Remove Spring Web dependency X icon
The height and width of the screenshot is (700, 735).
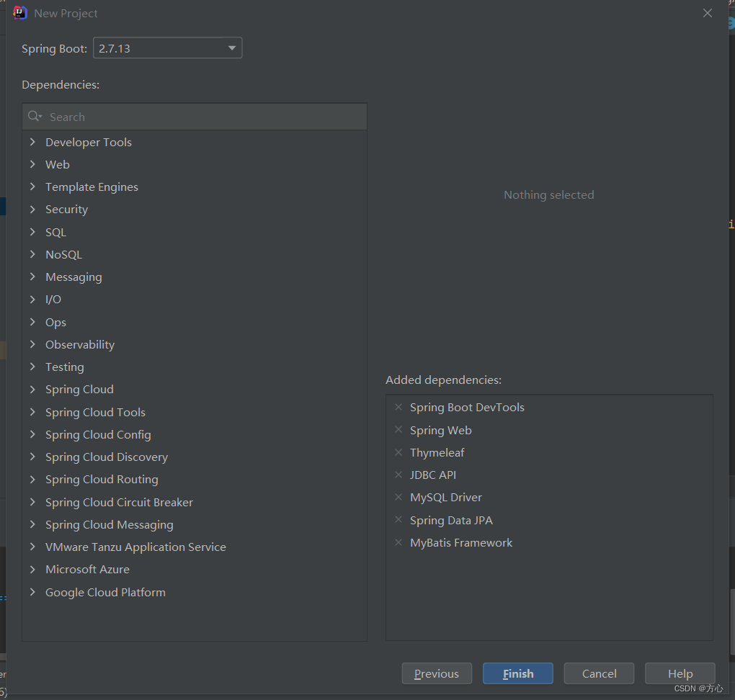398,429
